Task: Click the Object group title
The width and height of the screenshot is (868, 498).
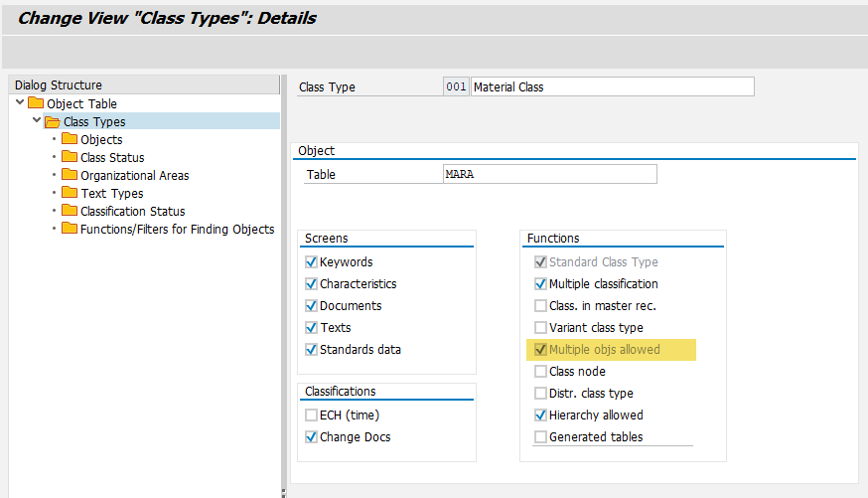Action: pyautogui.click(x=316, y=151)
